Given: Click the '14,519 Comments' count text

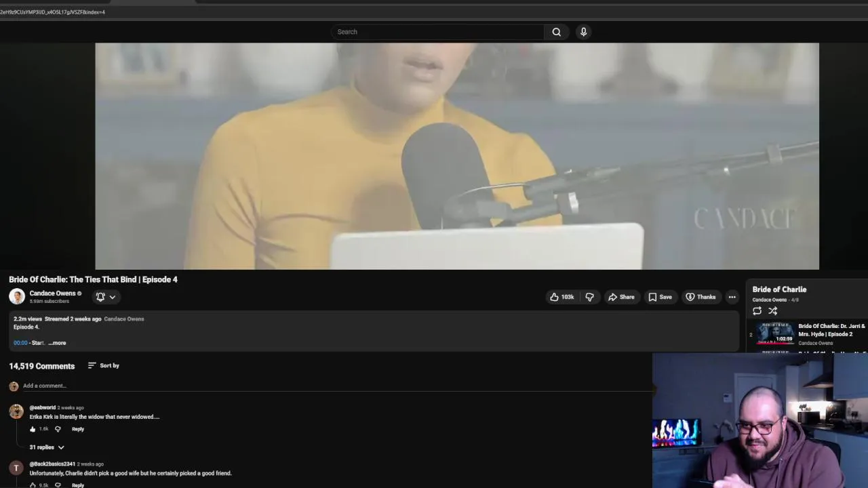Looking at the screenshot, I should (42, 366).
